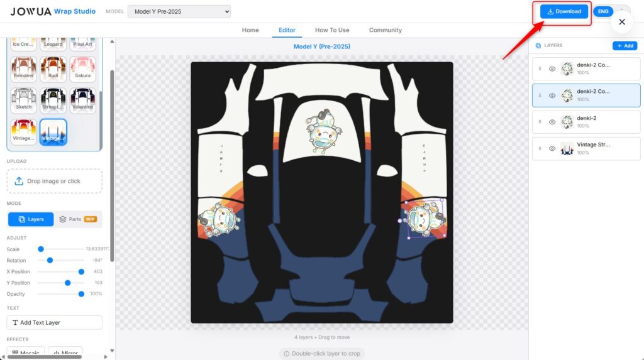This screenshot has width=644, height=360.
Task: Switch mode to Parts (WIP)
Action: (77, 219)
